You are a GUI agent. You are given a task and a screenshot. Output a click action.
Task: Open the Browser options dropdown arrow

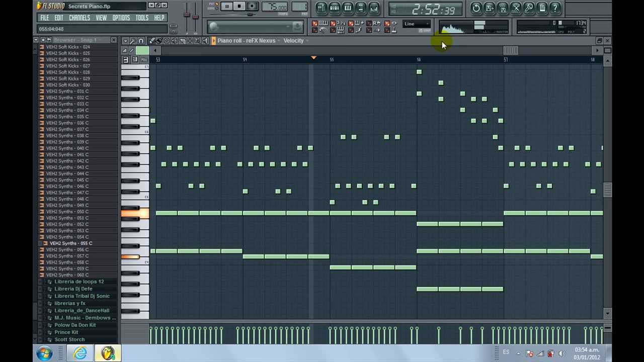coord(36,40)
